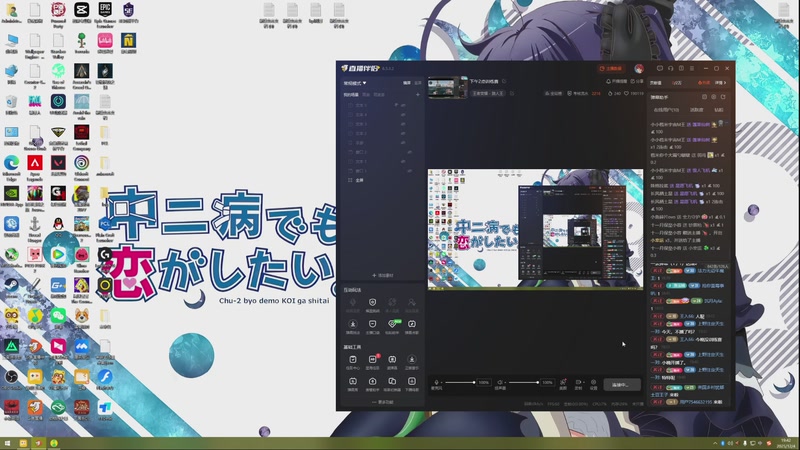
Task: Open the shield icon in interactive section
Action: (x=372, y=305)
